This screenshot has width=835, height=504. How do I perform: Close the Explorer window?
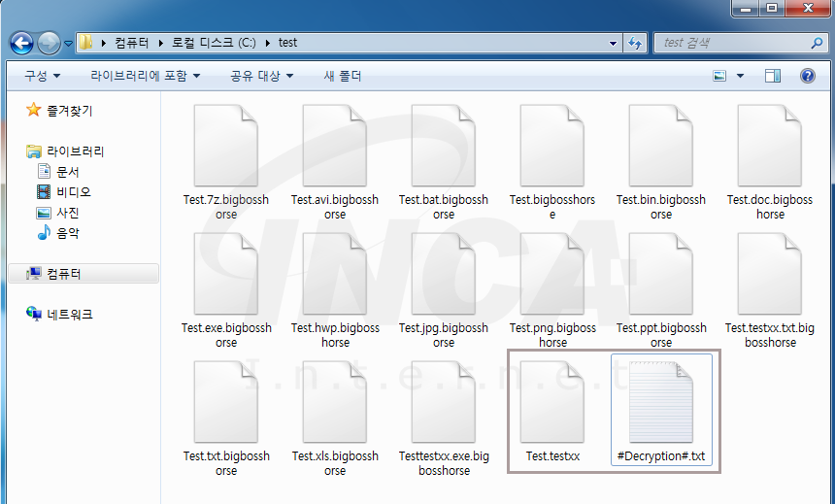pyautogui.click(x=807, y=8)
